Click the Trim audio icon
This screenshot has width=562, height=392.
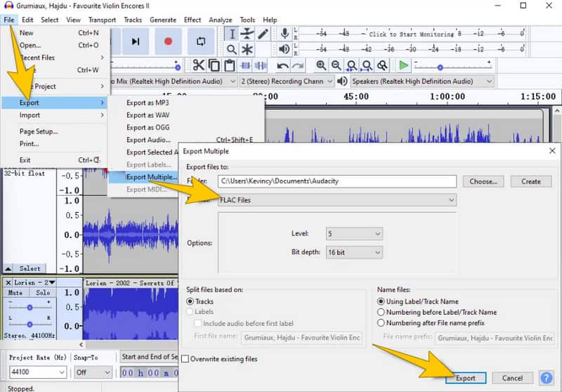(245, 65)
